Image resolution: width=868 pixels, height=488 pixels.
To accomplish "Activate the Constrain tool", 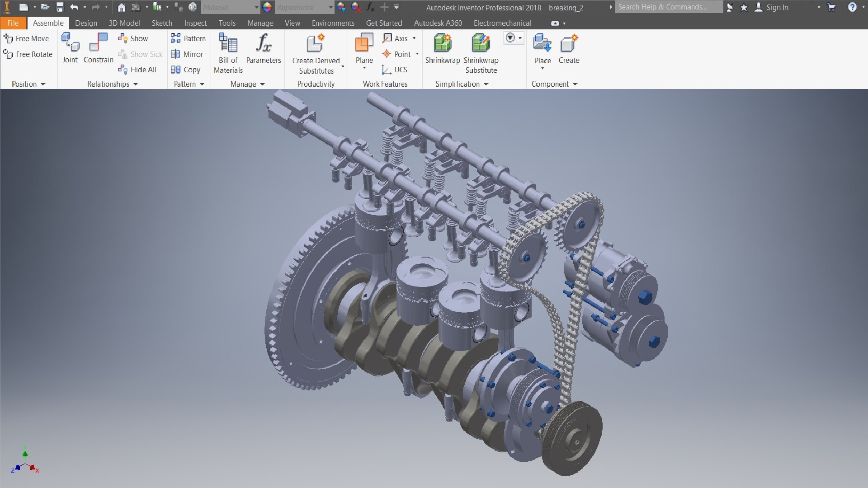I will [x=98, y=48].
